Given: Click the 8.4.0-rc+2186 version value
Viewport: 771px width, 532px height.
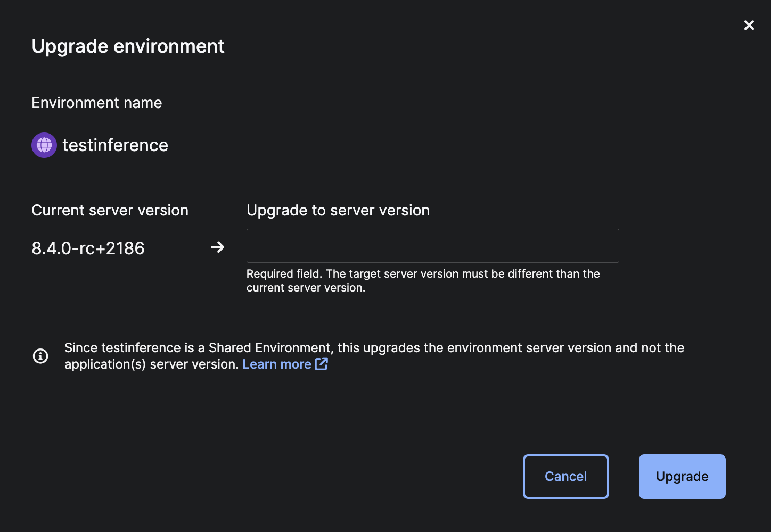Looking at the screenshot, I should 88,248.
